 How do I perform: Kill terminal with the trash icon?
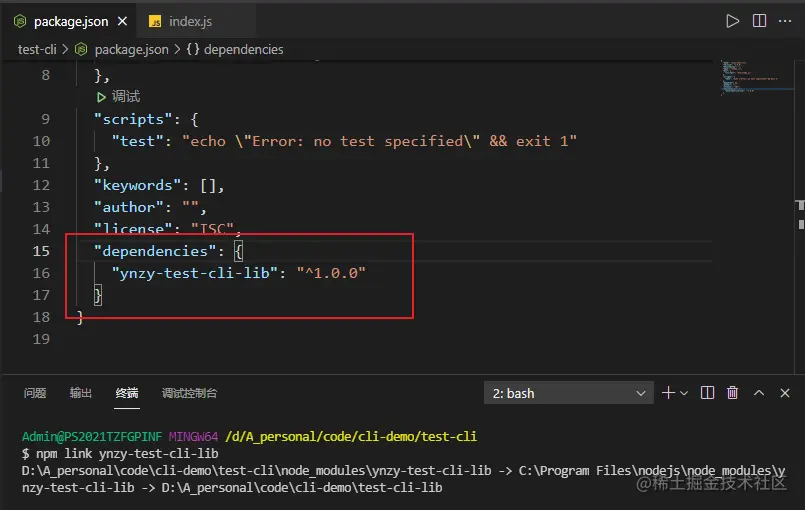point(733,393)
